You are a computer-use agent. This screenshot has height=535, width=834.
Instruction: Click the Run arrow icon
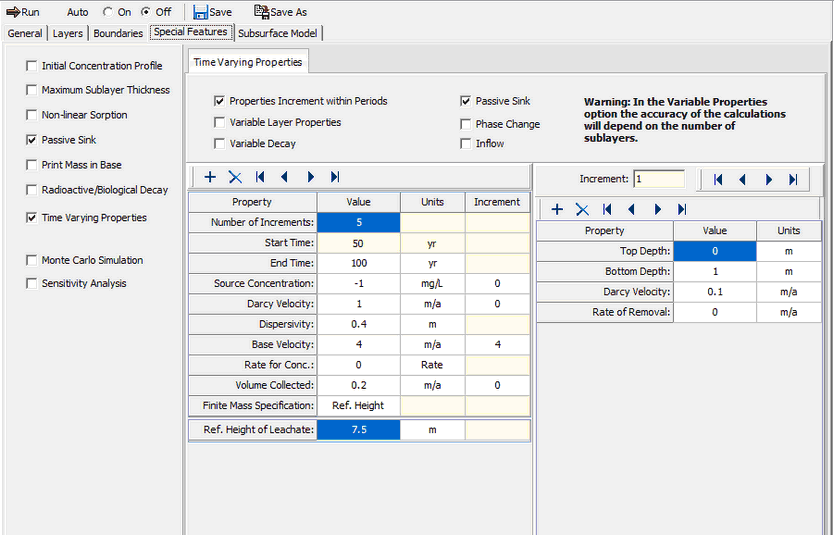click(13, 12)
